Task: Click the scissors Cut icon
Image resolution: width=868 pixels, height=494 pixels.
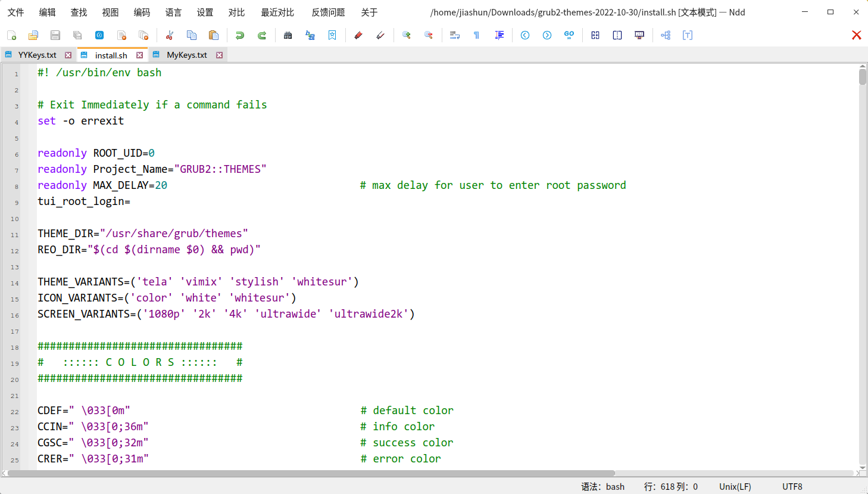Action: 170,36
